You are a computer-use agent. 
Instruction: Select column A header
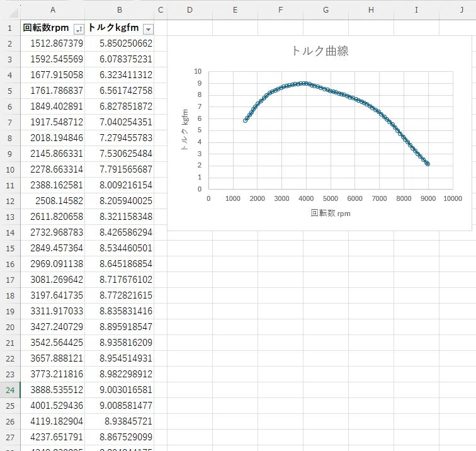tap(53, 10)
